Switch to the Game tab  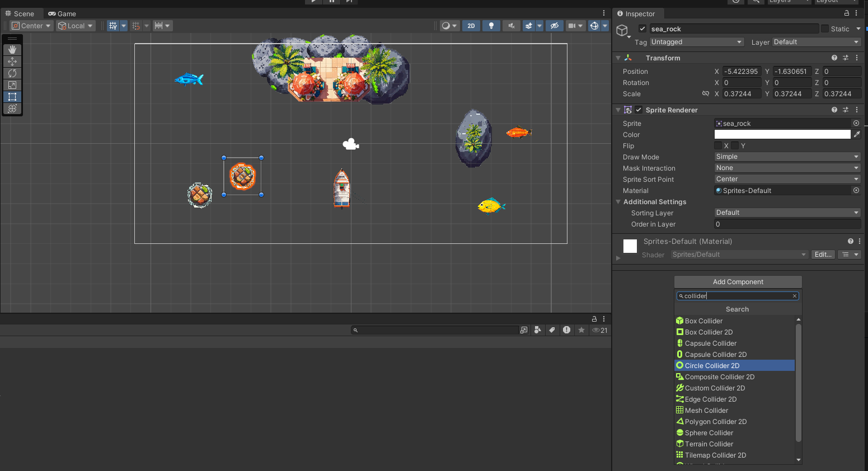coord(62,13)
